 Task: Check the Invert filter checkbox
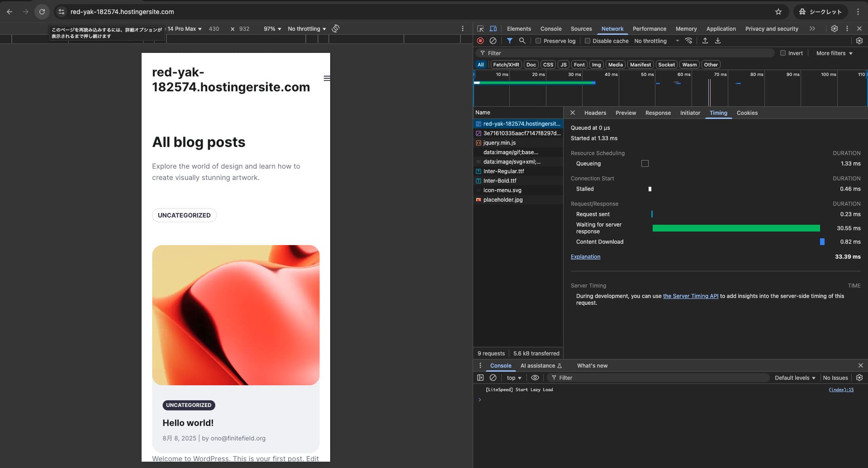pyautogui.click(x=783, y=53)
